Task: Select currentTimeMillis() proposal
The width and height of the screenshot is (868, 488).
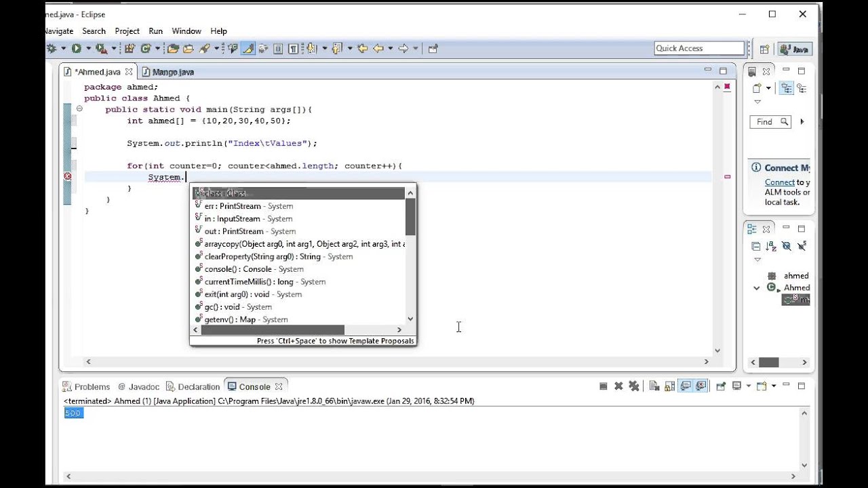Action: [x=299, y=282]
